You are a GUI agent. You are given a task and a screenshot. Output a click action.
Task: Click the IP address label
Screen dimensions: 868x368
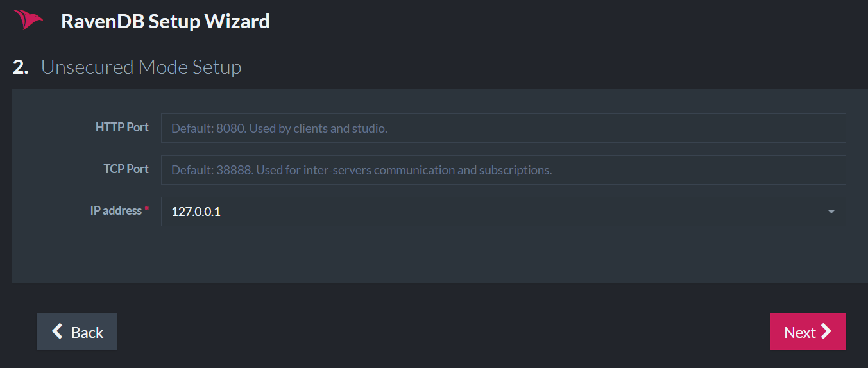pos(116,210)
